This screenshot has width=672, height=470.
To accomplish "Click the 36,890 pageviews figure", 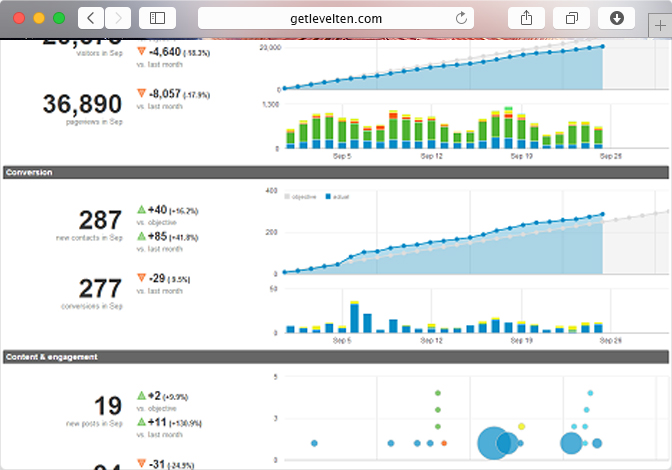I will 82,104.
